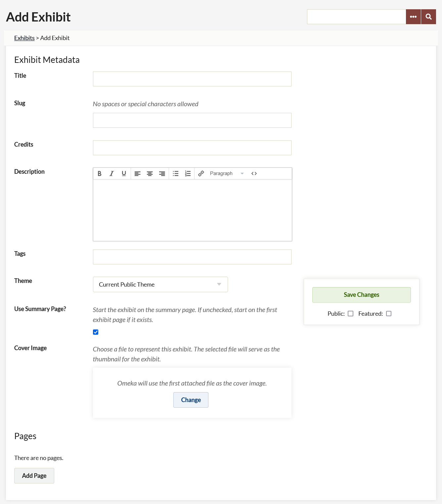Open the insert link tool

201,173
